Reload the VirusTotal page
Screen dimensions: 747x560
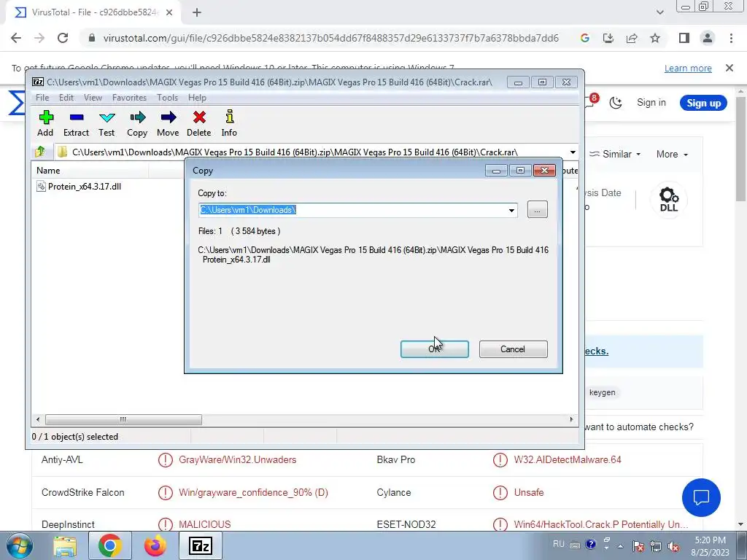coord(63,38)
